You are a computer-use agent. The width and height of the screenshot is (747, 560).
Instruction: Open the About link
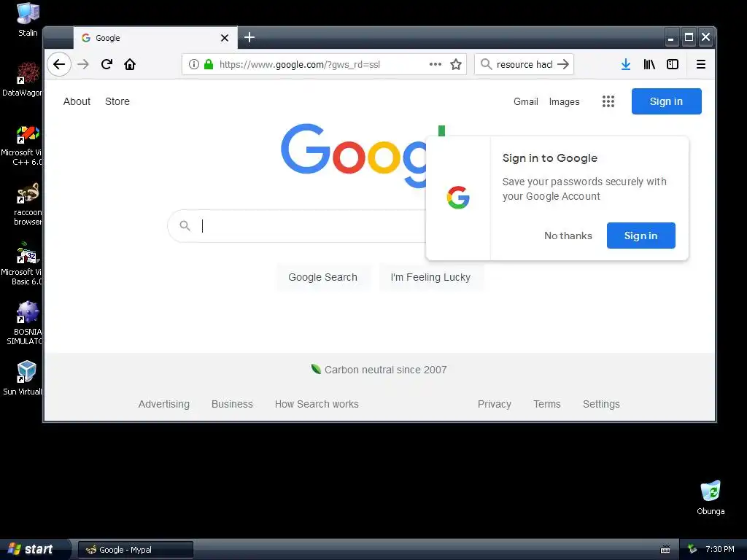[x=77, y=101]
